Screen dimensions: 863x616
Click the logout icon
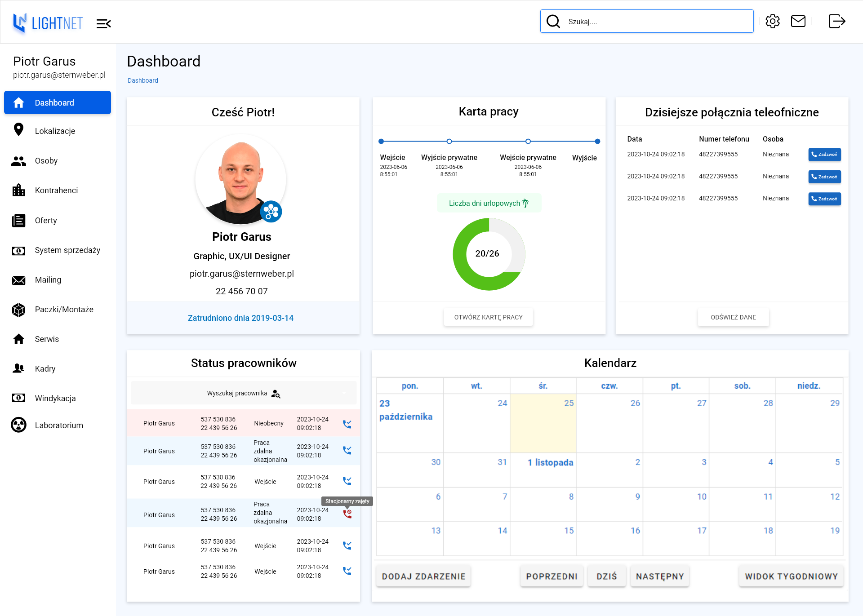coord(836,21)
